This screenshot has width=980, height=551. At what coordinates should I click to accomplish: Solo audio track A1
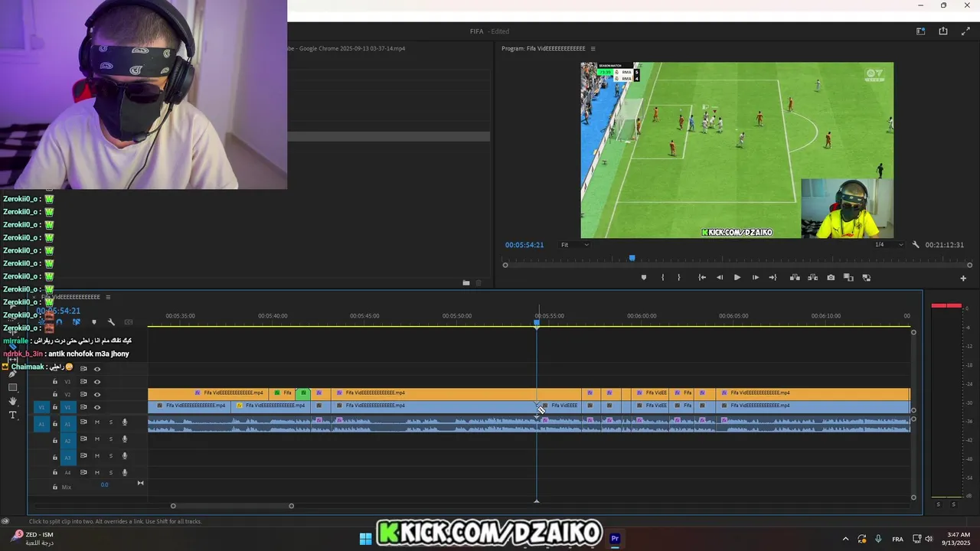(x=110, y=422)
